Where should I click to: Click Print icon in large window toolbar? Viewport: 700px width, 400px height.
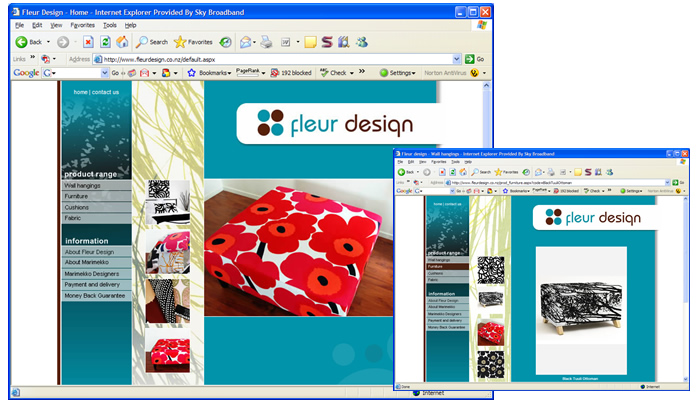(267, 42)
